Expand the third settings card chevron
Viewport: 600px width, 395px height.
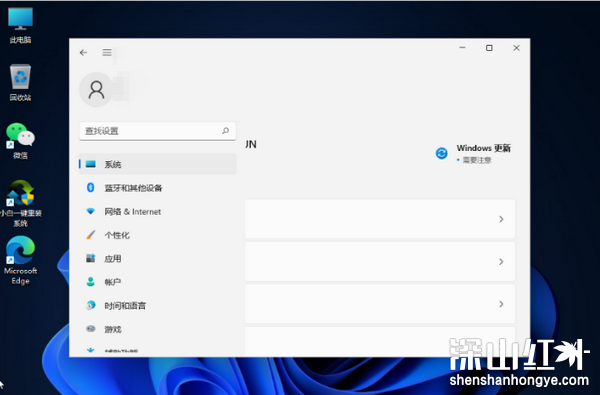tap(501, 304)
